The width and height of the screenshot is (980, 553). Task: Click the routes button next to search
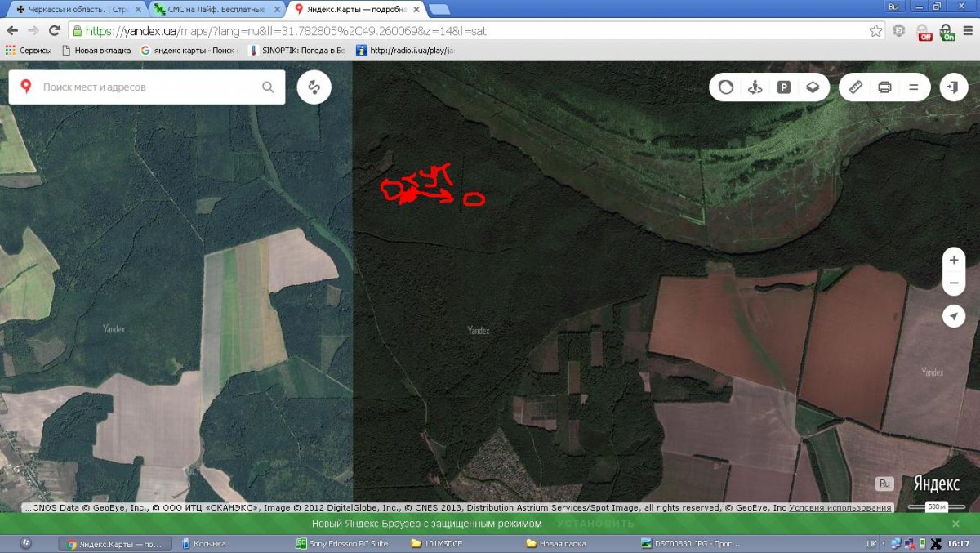pos(314,87)
